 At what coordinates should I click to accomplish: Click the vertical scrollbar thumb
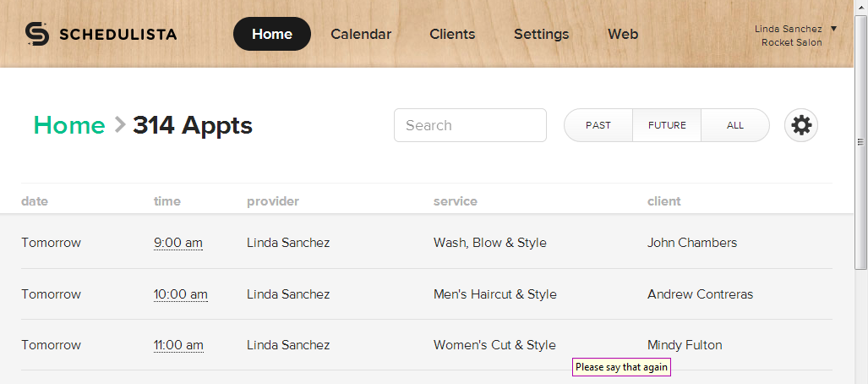click(x=860, y=142)
